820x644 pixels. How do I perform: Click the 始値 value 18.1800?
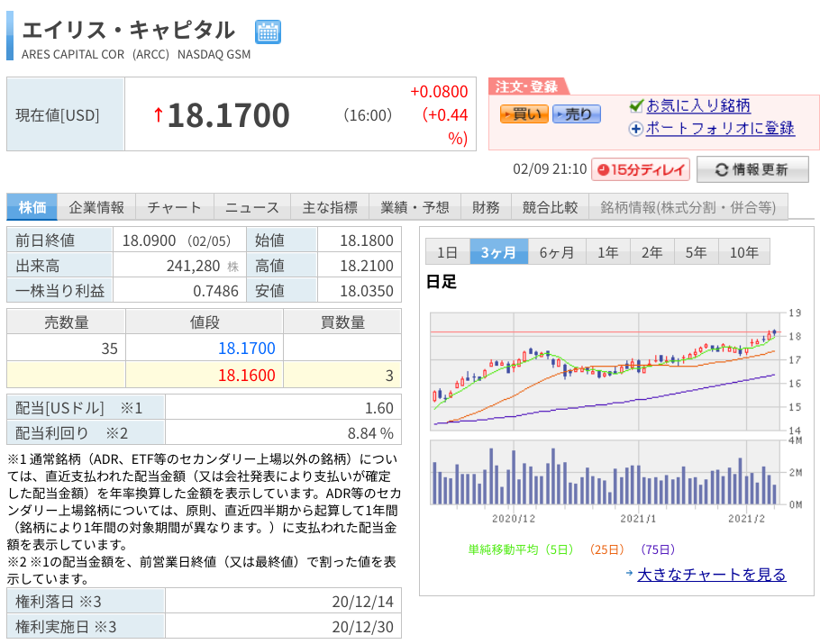coord(367,240)
